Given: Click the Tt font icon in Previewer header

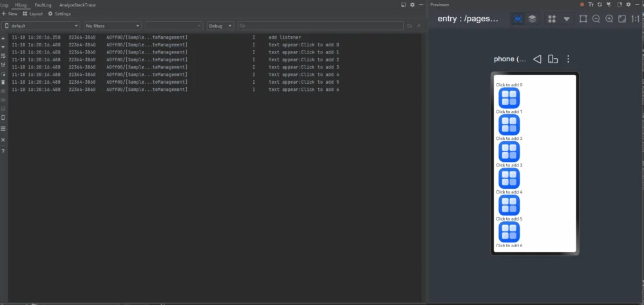Looking at the screenshot, I should 591,5.
